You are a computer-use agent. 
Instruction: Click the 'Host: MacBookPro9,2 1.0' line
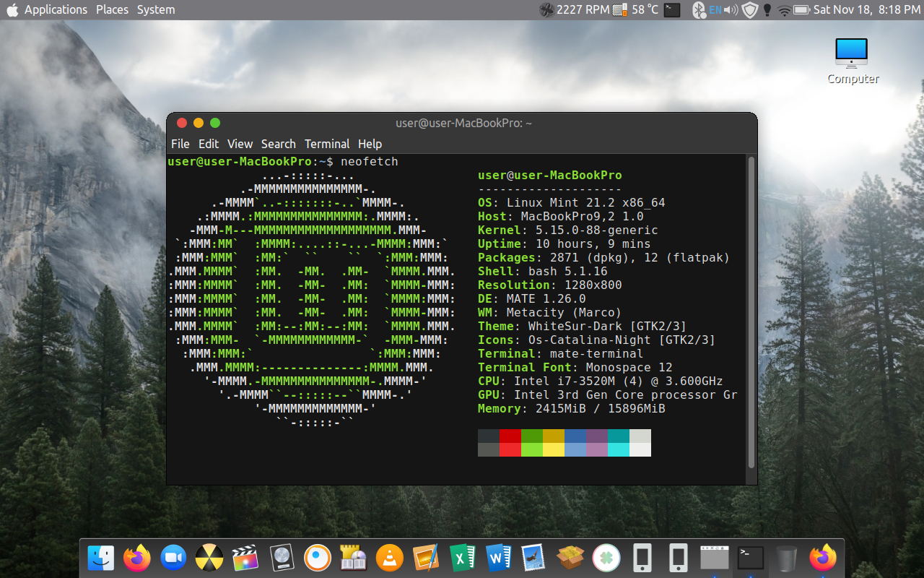(561, 217)
